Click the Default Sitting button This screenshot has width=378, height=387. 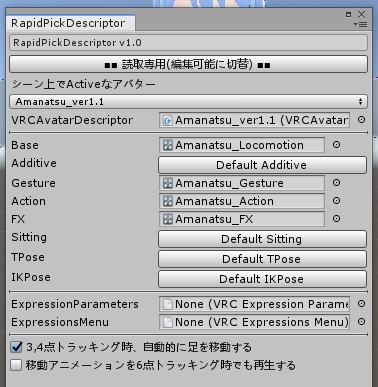262,239
